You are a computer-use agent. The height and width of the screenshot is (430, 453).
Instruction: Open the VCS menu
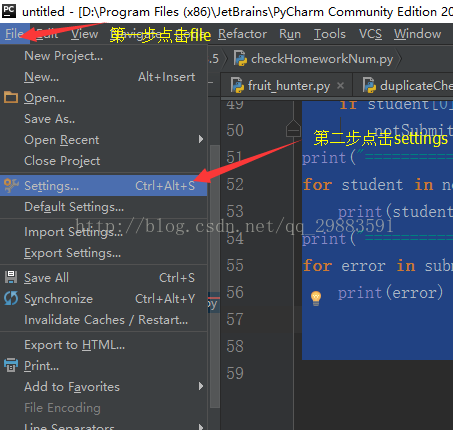pyautogui.click(x=370, y=34)
